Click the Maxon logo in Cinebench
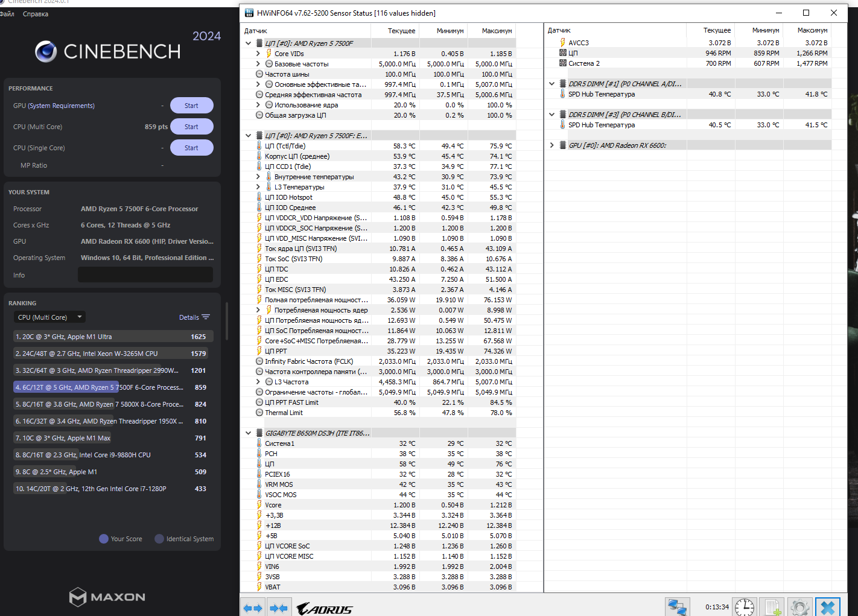Image resolution: width=858 pixels, height=616 pixels. pos(107,597)
